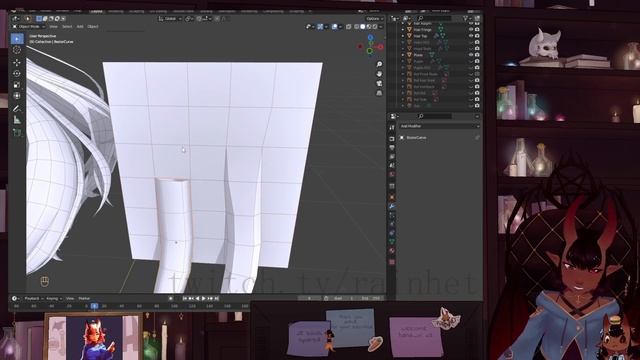Image resolution: width=640 pixels, height=360 pixels.
Task: Select the Move tool
Action: tap(17, 62)
